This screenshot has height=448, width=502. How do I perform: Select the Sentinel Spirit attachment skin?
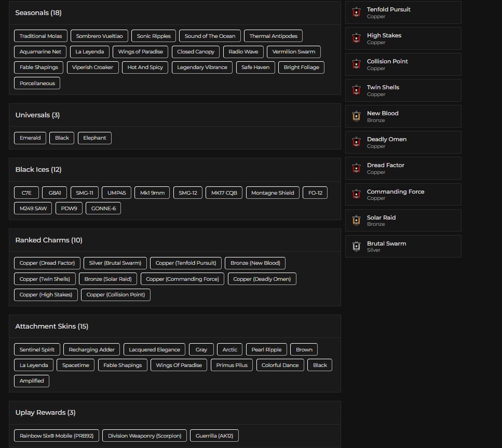pyautogui.click(x=37, y=350)
